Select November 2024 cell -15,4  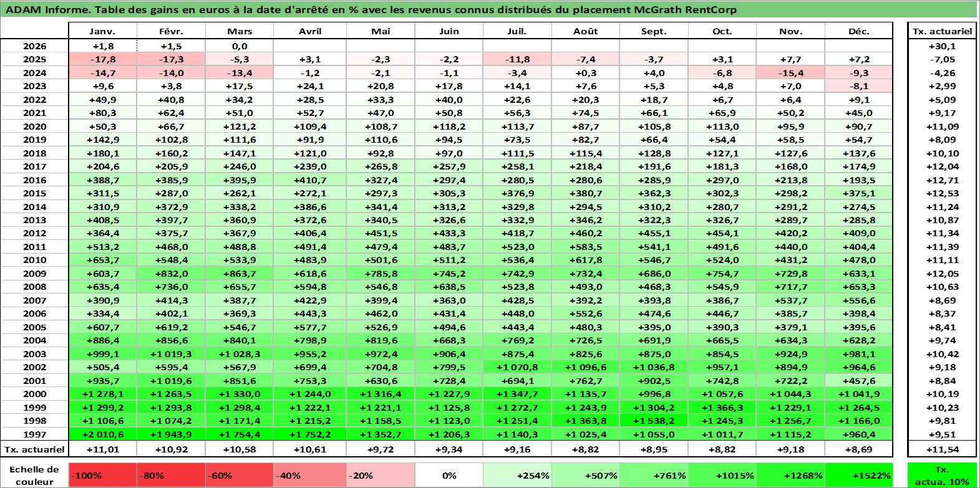[790, 73]
